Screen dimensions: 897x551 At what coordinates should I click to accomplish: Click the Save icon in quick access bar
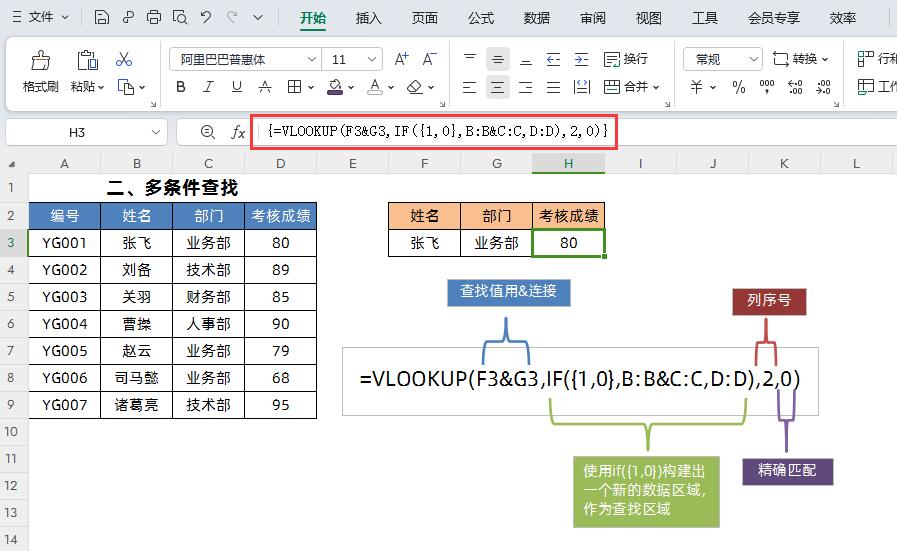click(x=102, y=18)
